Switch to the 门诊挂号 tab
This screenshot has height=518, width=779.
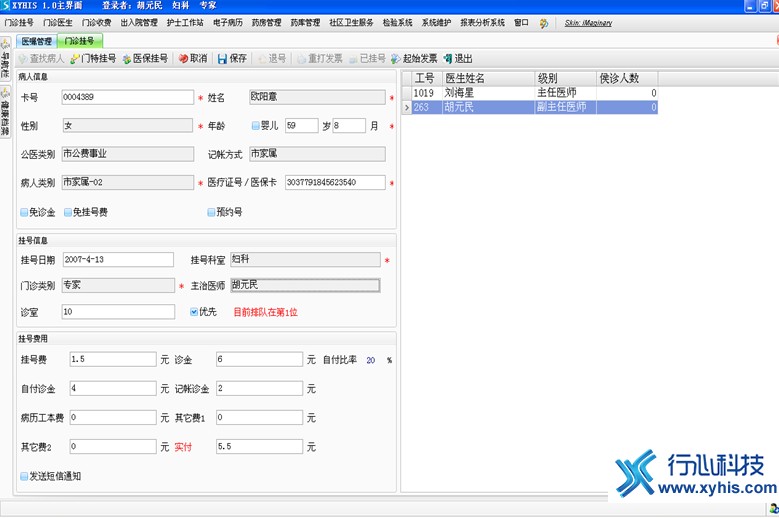[79, 41]
